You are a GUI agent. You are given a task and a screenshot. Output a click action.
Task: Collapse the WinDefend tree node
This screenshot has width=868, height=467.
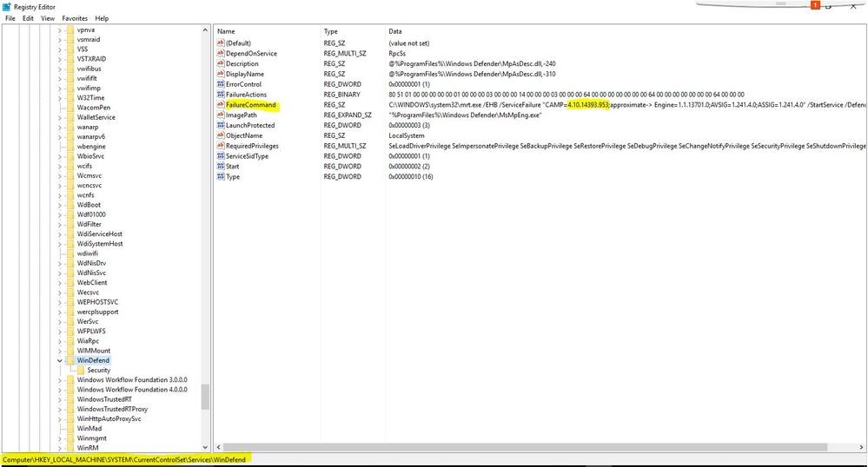click(60, 360)
